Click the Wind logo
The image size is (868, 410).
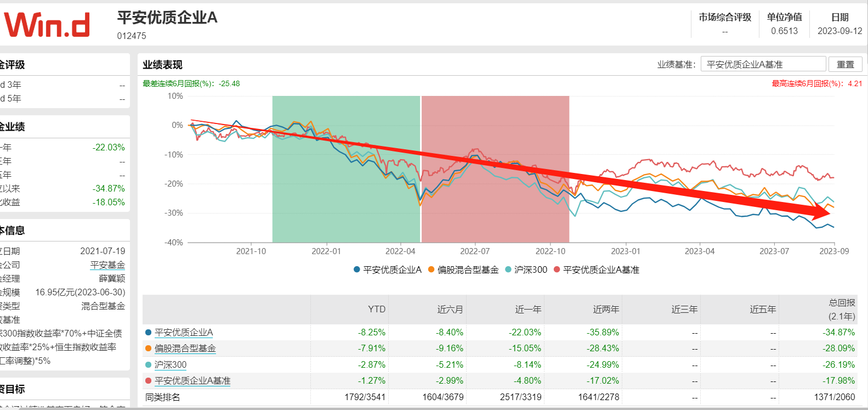(47, 25)
